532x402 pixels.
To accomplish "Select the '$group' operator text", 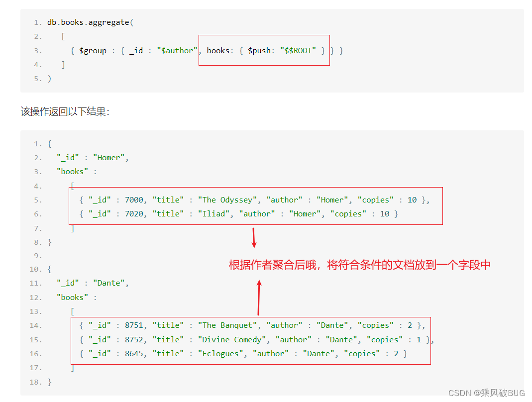I will click(93, 51).
